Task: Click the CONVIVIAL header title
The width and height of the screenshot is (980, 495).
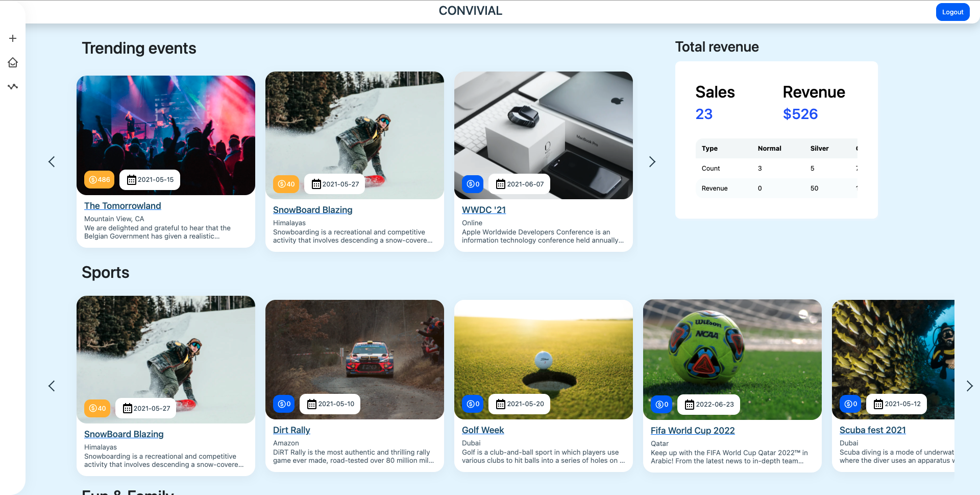Action: (471, 11)
